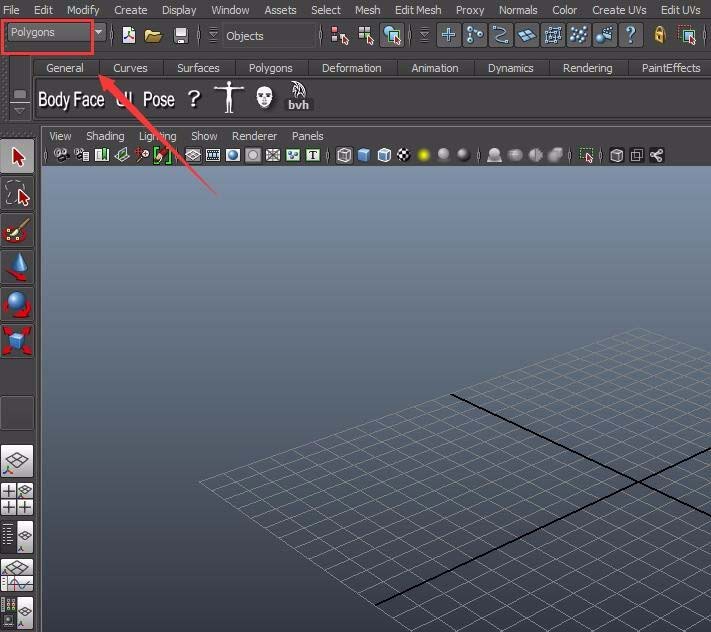711x632 pixels.
Task: Select the Scale tool with cube icon
Action: click(17, 340)
